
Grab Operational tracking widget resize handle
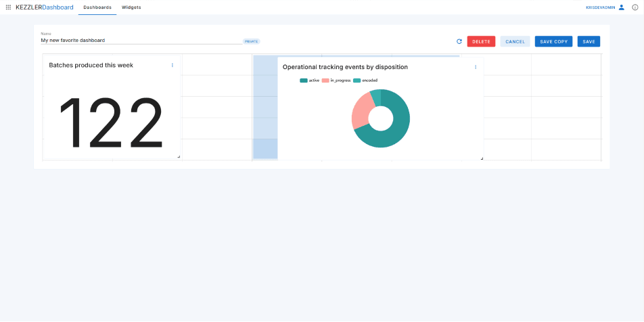tap(482, 158)
